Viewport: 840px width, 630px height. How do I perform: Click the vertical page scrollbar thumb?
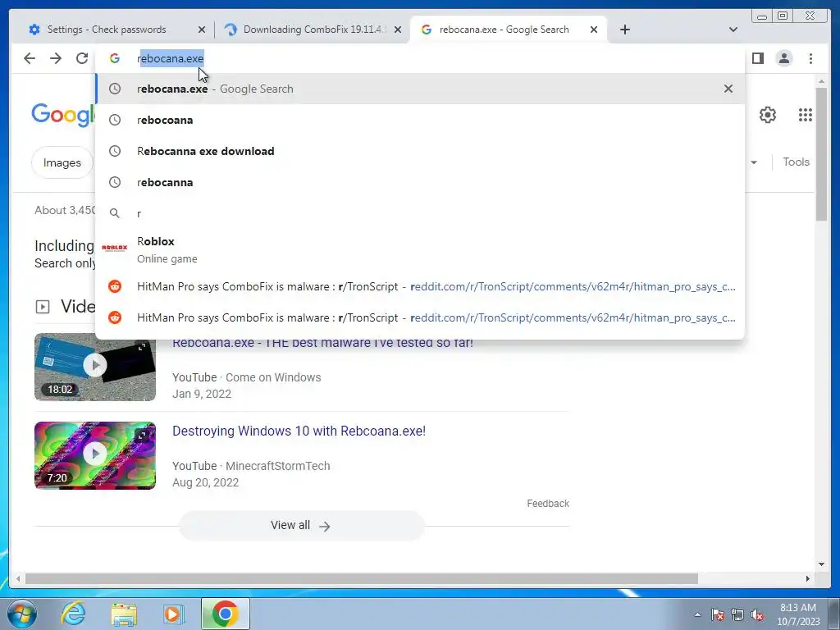[822, 153]
